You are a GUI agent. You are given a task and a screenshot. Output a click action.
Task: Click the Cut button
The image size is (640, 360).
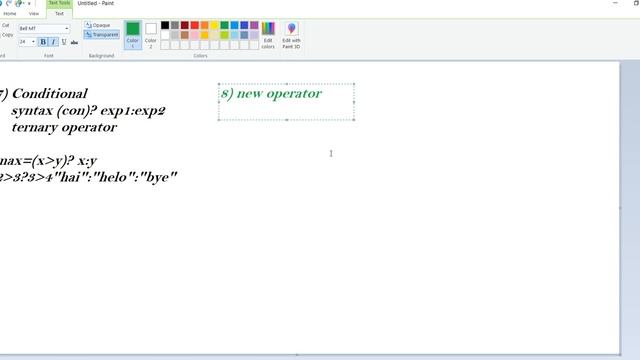(5, 25)
